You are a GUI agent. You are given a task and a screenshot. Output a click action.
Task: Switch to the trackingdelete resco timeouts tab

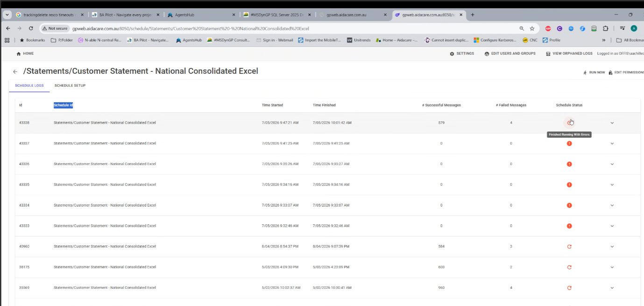click(x=49, y=15)
